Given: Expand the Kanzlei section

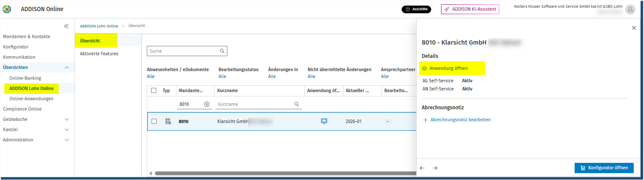Looking at the screenshot, I should point(67,129).
